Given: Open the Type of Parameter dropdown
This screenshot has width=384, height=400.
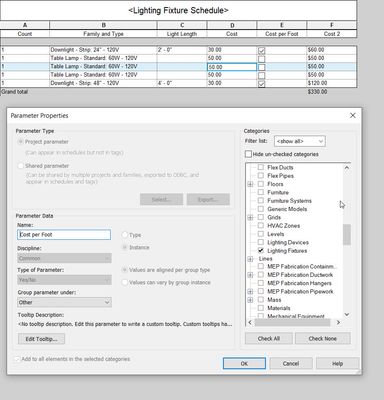Looking at the screenshot, I should [64, 280].
